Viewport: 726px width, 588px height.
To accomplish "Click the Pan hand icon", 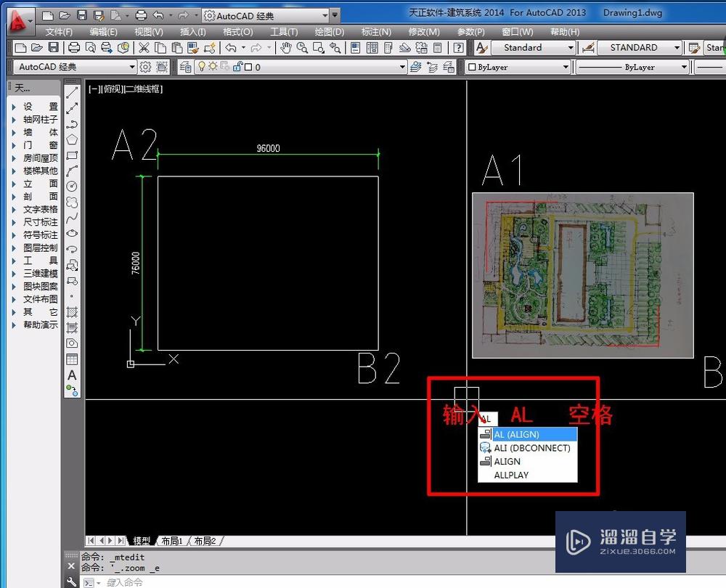I will pos(286,48).
